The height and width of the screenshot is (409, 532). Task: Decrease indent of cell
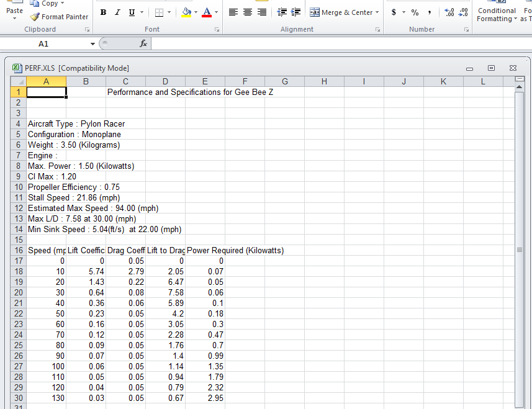tap(282, 12)
